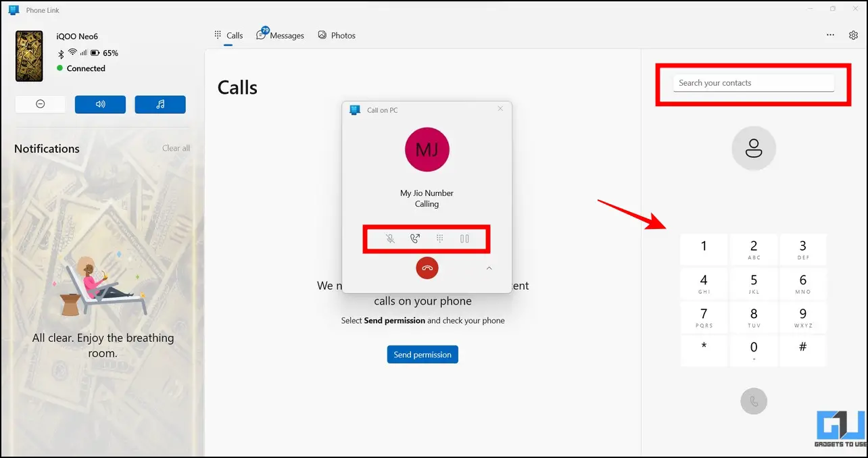Mute the microphone in Call on PC
The height and width of the screenshot is (458, 868).
[x=390, y=238]
